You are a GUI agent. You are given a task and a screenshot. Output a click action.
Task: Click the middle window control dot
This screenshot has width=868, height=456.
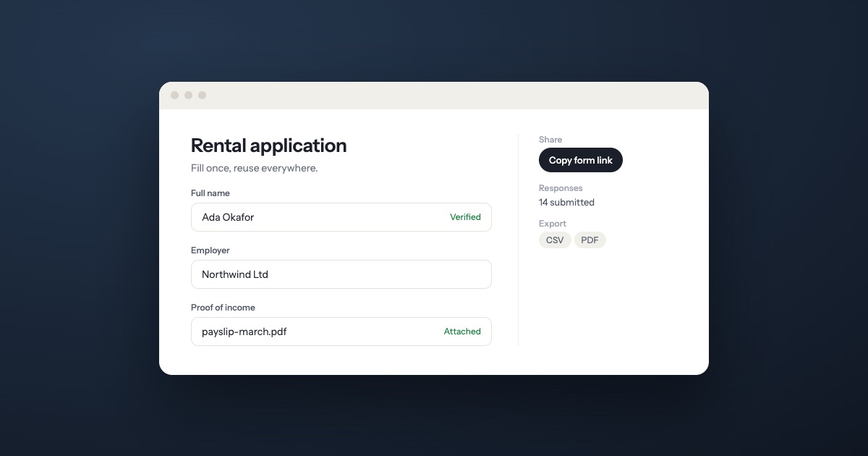[188, 95]
